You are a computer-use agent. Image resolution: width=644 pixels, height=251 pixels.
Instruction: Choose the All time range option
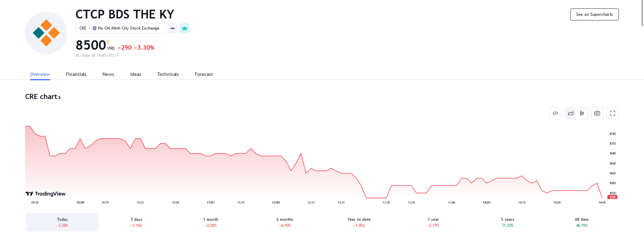coord(582,222)
